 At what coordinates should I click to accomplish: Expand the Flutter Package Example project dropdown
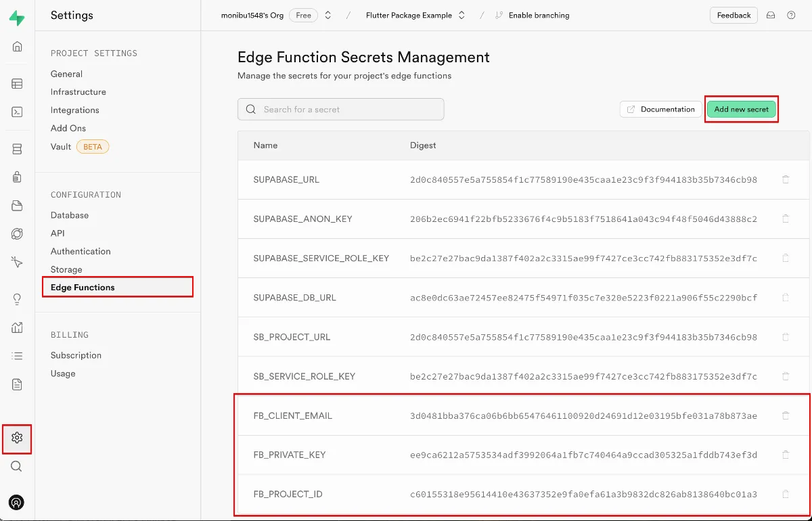click(462, 16)
